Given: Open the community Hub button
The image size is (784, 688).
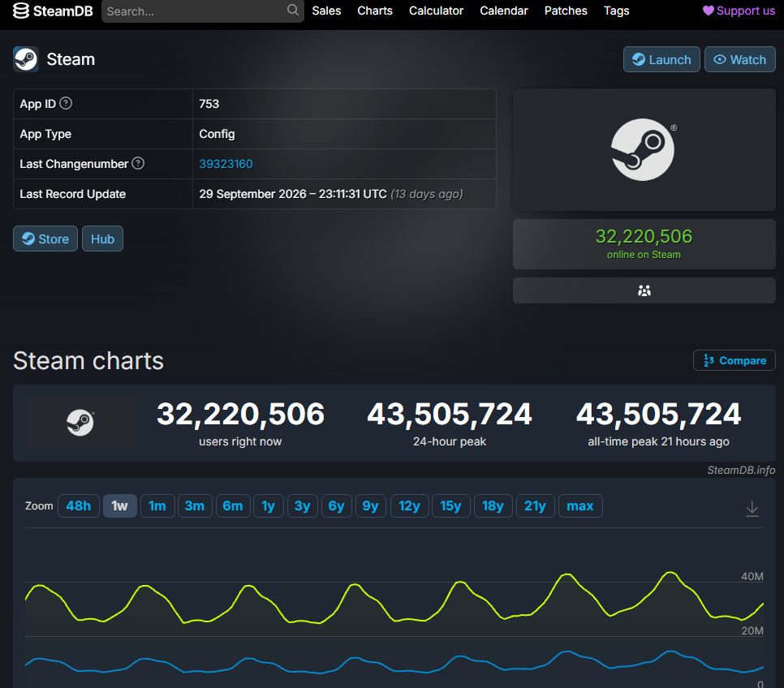Looking at the screenshot, I should pos(102,239).
